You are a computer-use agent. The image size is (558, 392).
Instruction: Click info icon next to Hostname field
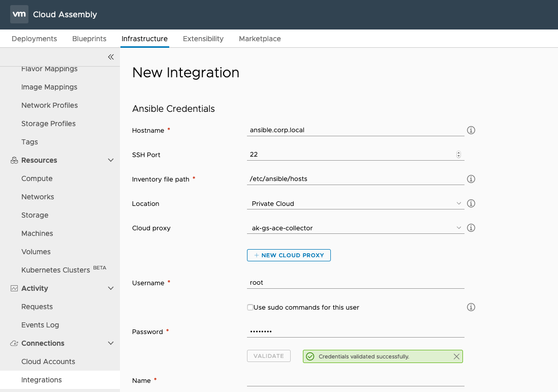point(471,130)
